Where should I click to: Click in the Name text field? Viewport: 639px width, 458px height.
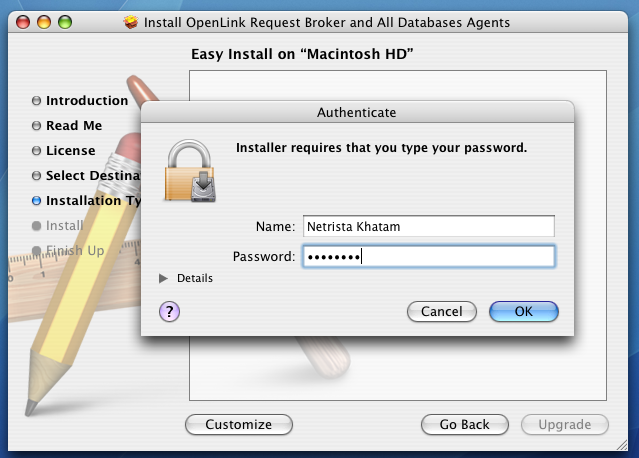428,227
